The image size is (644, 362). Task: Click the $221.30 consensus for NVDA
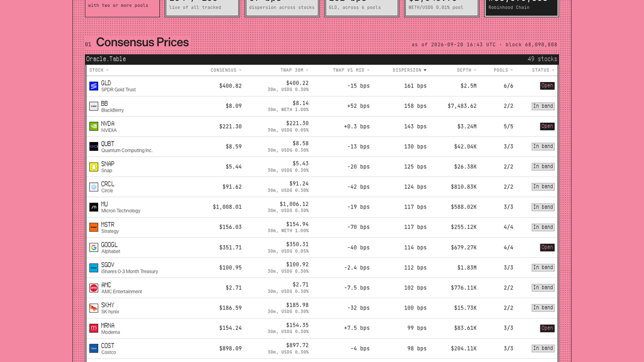(x=230, y=127)
